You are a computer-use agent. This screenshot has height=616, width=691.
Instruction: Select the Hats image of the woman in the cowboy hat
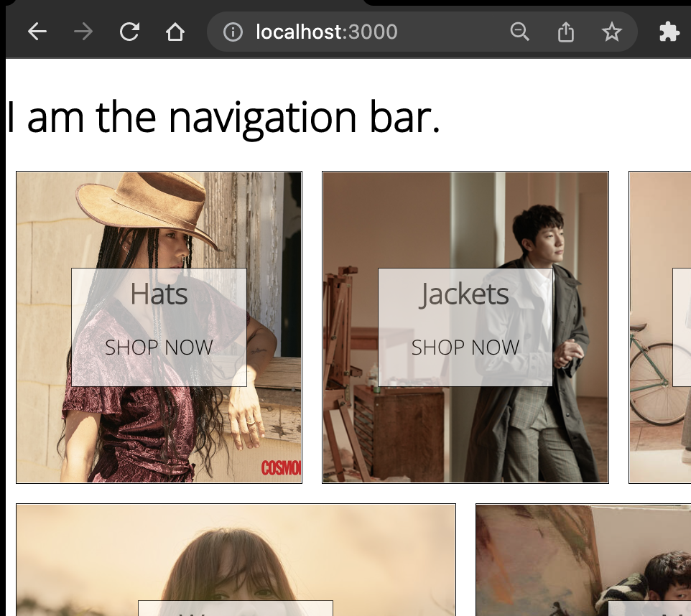click(x=159, y=327)
